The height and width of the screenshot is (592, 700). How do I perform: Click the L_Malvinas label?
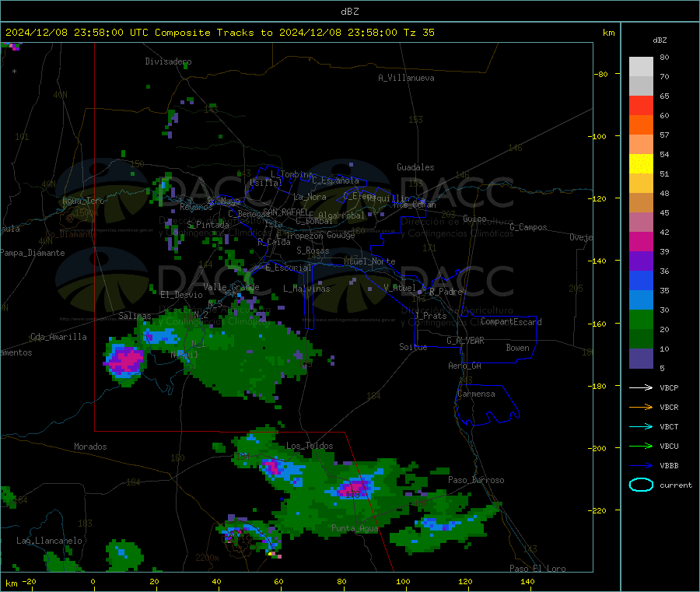306,289
